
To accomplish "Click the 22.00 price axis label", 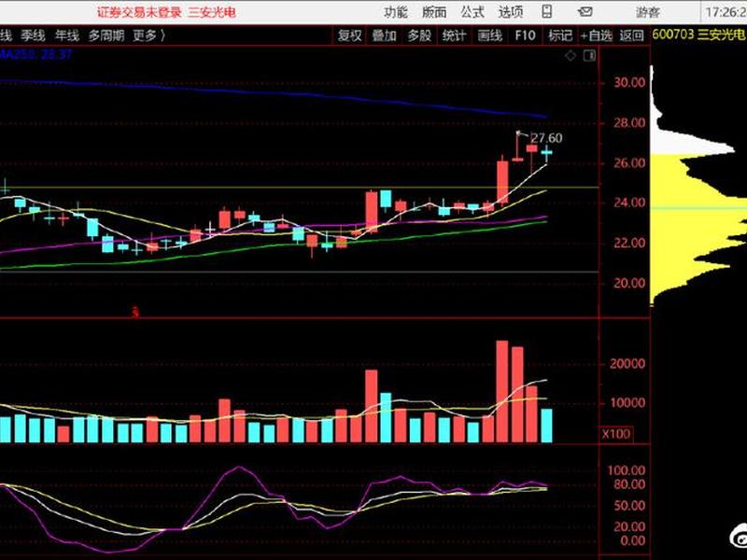I will (x=629, y=243).
